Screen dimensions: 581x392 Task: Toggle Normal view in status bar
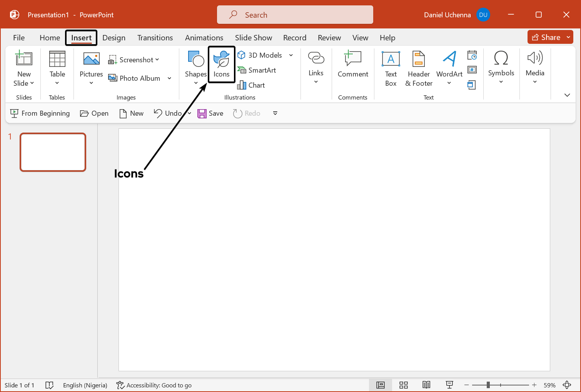(380, 385)
